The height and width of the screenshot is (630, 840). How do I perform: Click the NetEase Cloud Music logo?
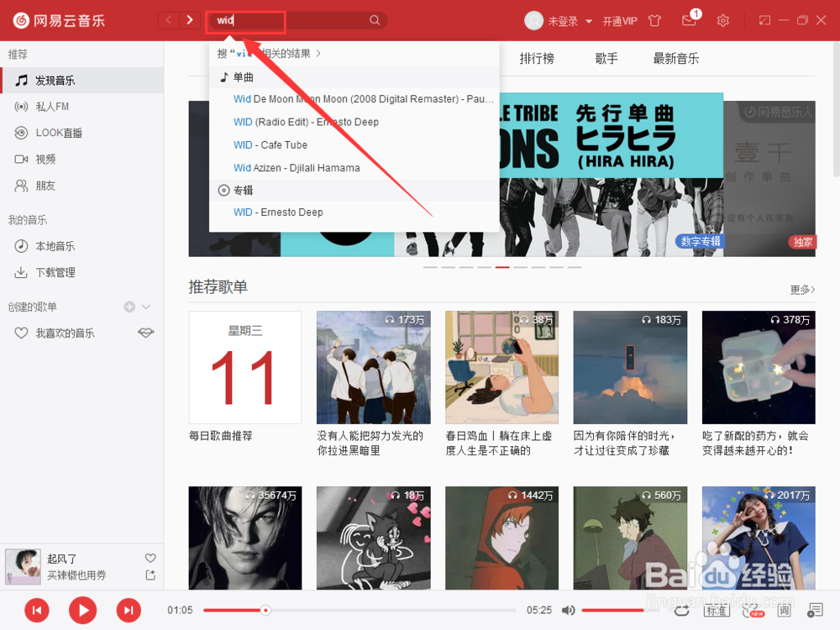[59, 20]
